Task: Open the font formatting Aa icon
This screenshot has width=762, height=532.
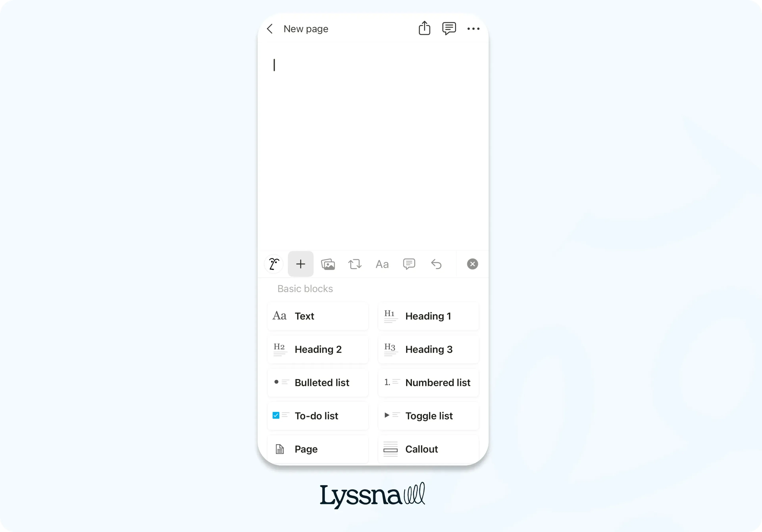Action: [x=382, y=264]
